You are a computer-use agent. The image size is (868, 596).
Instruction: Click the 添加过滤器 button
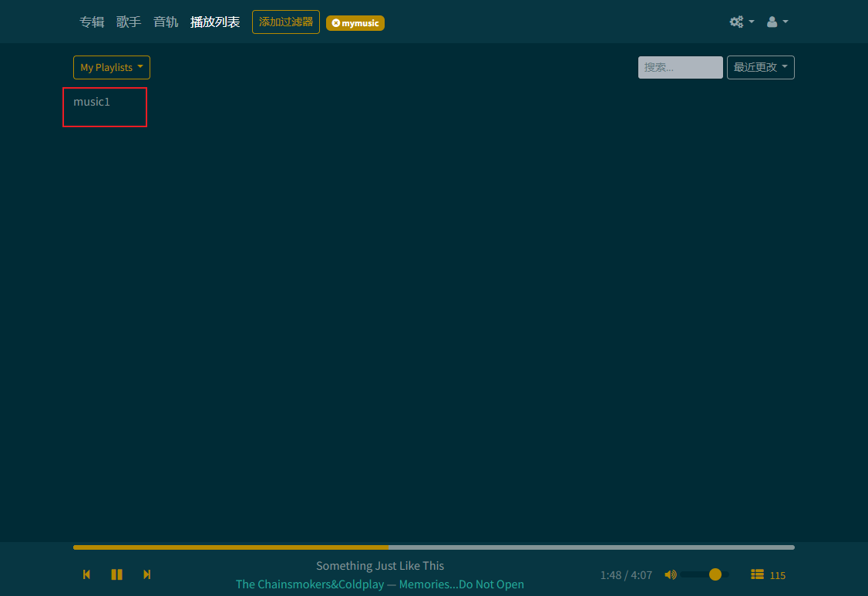[x=286, y=22]
